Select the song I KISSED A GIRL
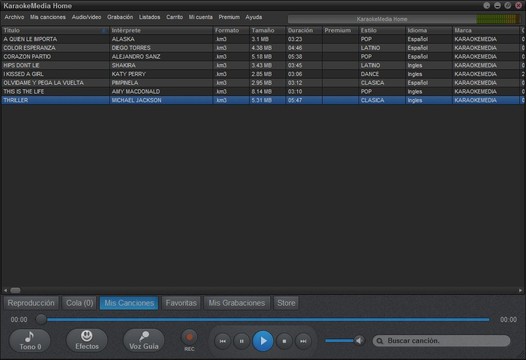This screenshot has height=360, width=526. click(23, 74)
